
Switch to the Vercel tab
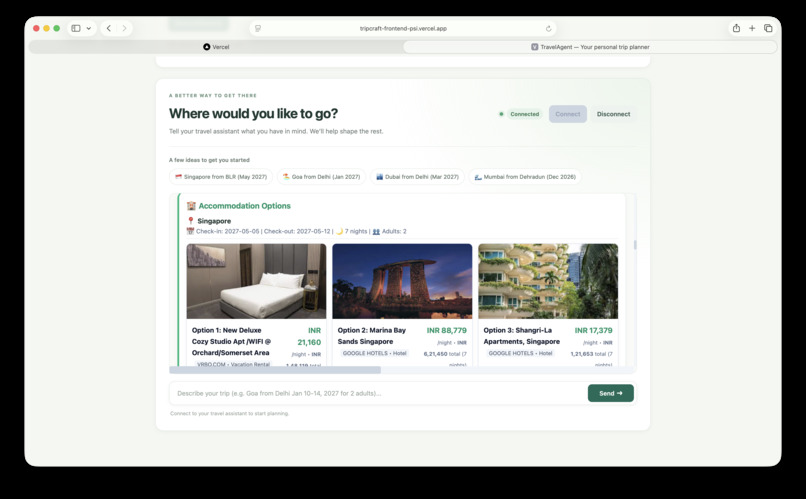pos(216,47)
